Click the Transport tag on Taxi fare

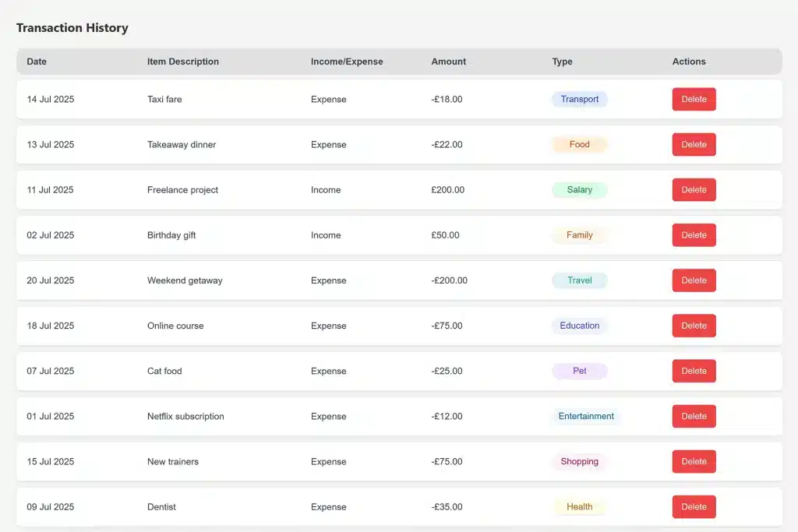point(579,99)
